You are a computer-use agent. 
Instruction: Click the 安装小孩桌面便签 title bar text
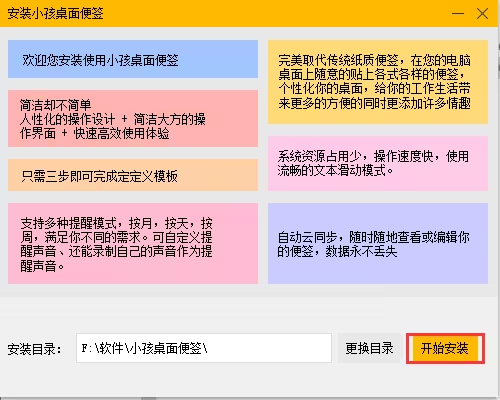(55, 14)
